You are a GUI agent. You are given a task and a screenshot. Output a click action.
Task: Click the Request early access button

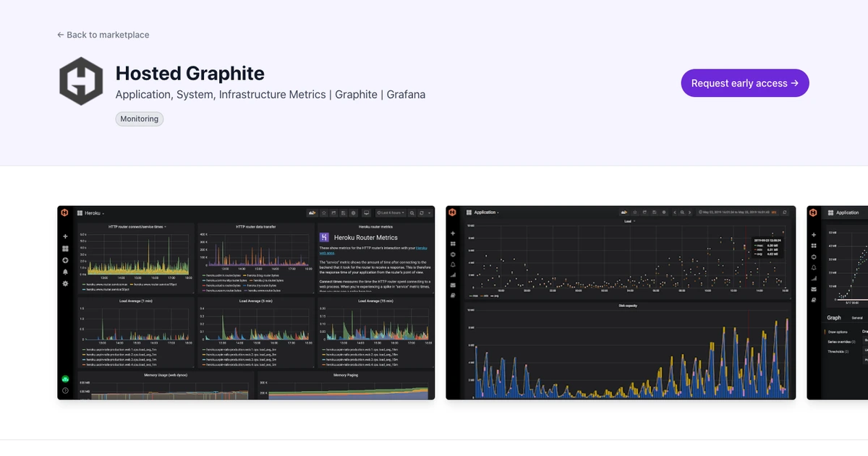(x=745, y=83)
